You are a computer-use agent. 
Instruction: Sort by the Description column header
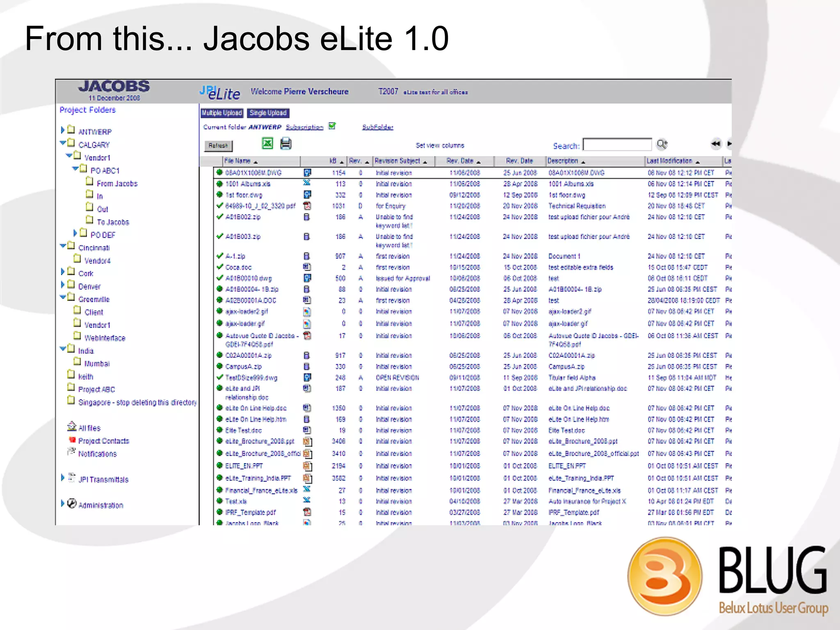pos(595,161)
